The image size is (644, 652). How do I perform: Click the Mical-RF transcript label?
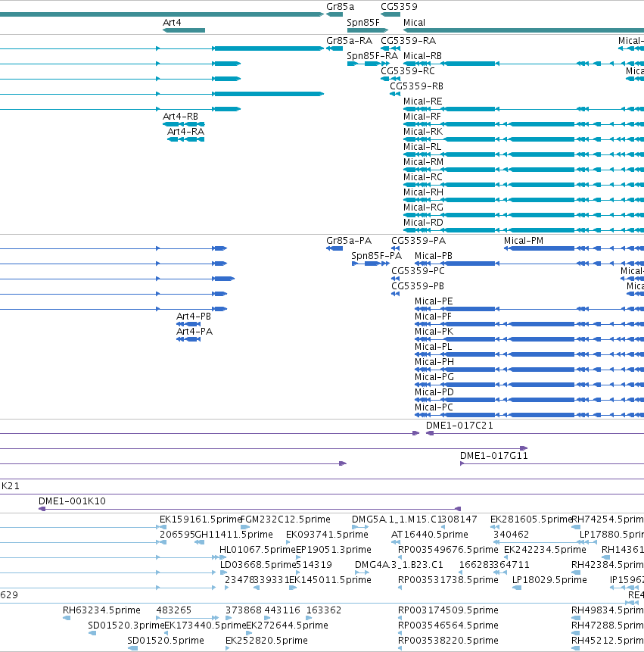422,117
